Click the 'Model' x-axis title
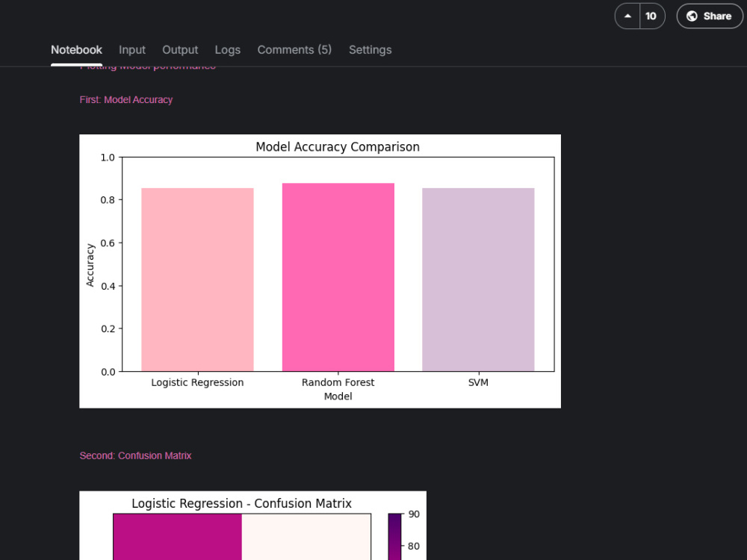 (338, 396)
